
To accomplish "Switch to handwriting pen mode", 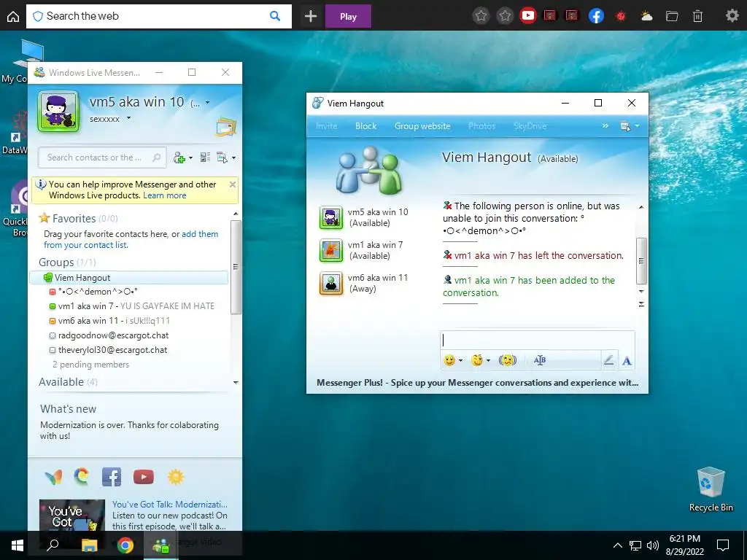I will point(608,360).
